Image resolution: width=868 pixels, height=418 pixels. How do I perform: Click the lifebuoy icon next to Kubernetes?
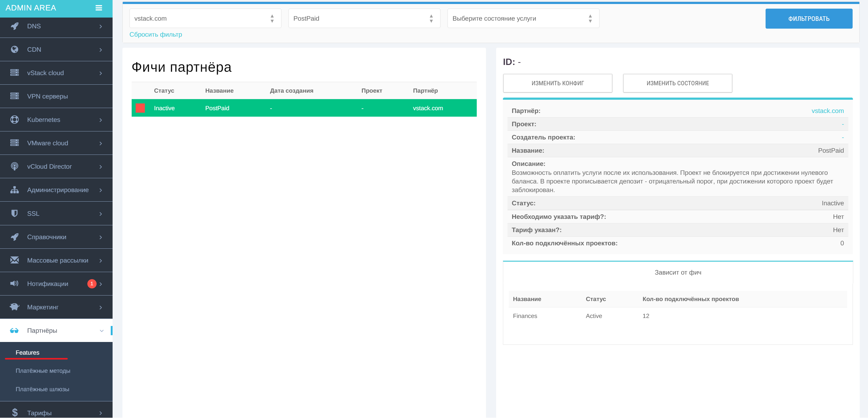point(14,120)
